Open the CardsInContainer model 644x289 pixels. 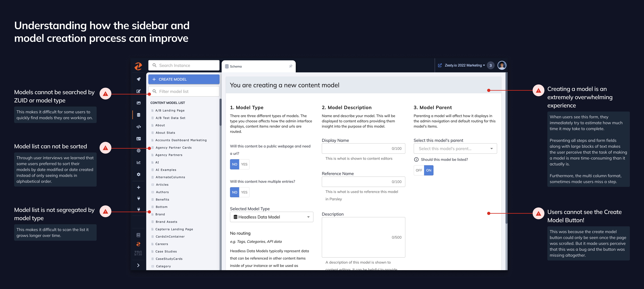(170, 237)
